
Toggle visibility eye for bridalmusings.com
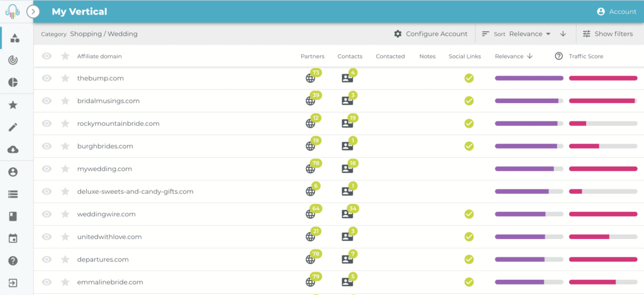tap(47, 101)
